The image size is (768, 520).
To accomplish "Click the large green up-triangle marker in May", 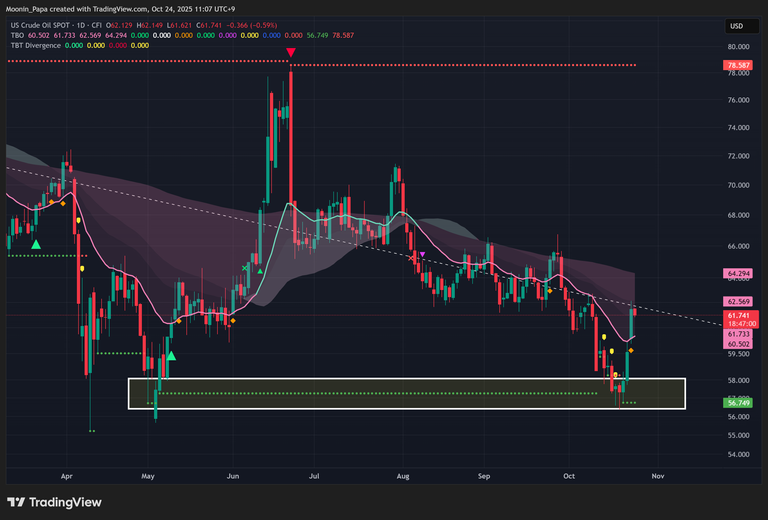I will (171, 355).
